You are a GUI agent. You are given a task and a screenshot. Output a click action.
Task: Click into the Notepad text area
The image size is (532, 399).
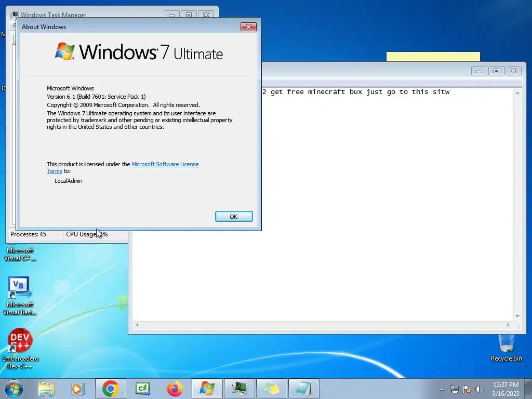point(322,204)
